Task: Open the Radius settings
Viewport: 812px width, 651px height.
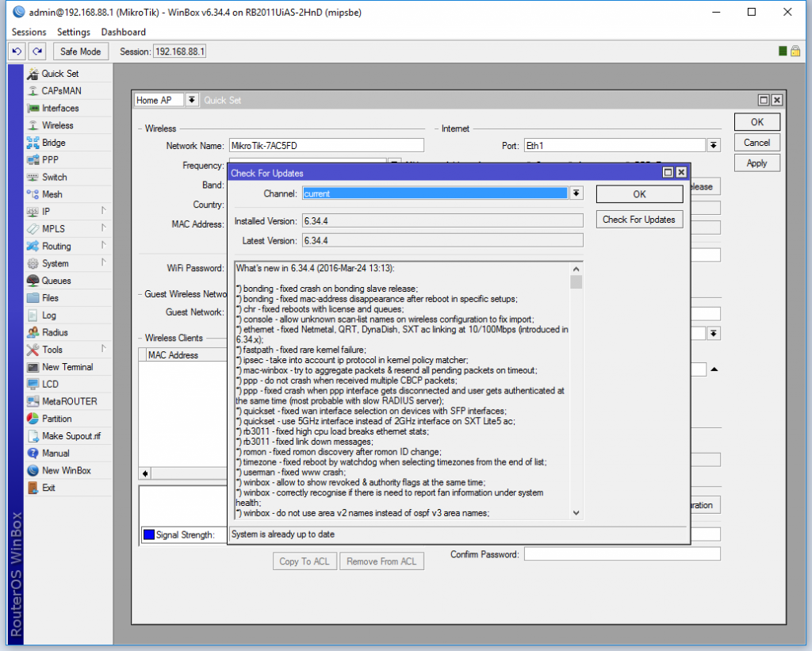Action: [54, 332]
